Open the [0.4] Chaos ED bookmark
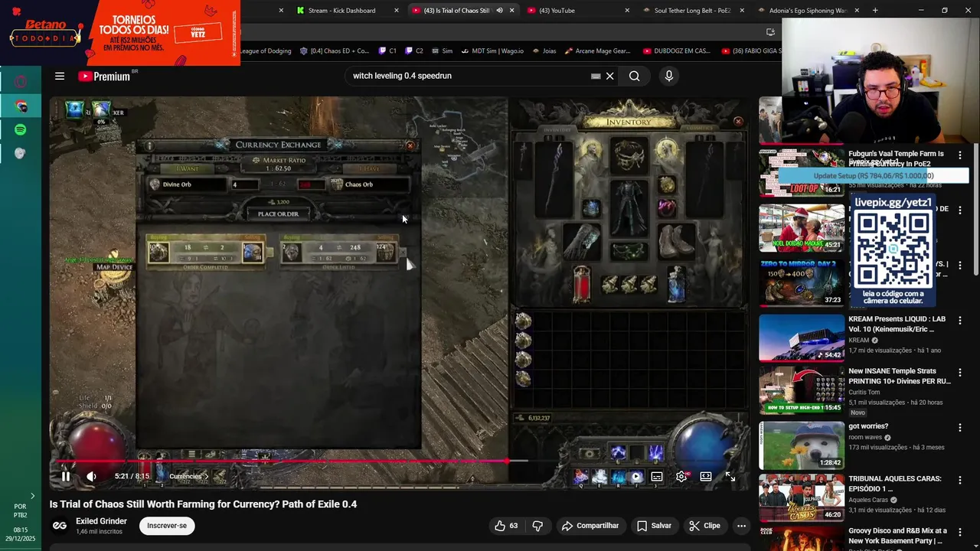This screenshot has height=551, width=980. tap(335, 51)
